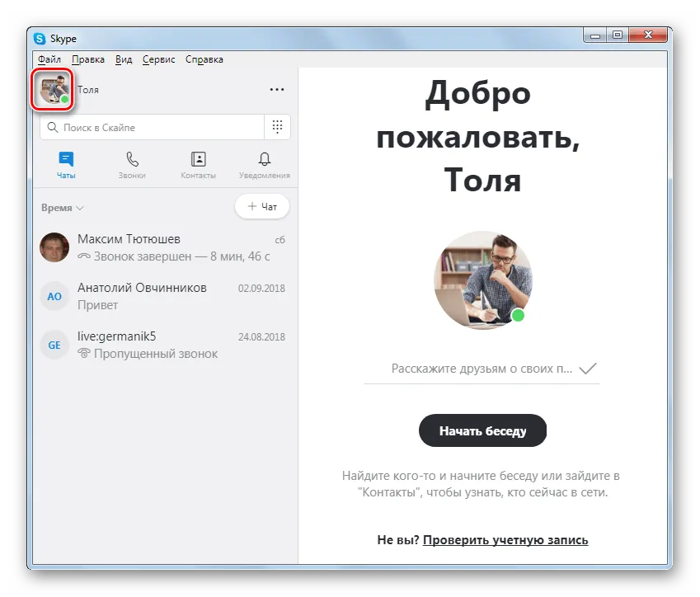This screenshot has height=597, width=700.
Task: Open the dial pad icon beside search
Action: tap(277, 127)
